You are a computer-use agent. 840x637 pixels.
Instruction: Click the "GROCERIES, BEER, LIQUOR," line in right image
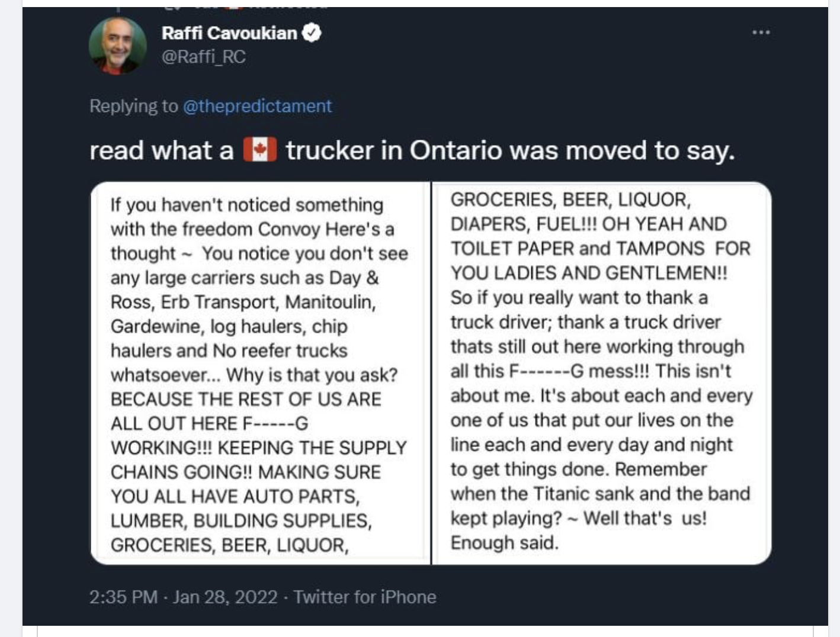point(570,200)
